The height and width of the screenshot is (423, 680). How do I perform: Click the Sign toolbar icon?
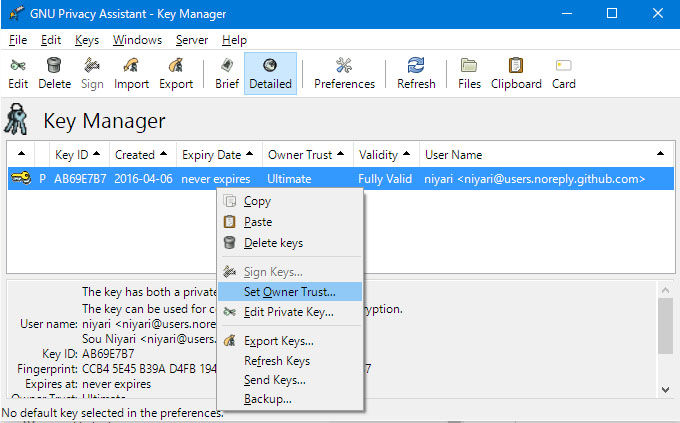point(92,66)
